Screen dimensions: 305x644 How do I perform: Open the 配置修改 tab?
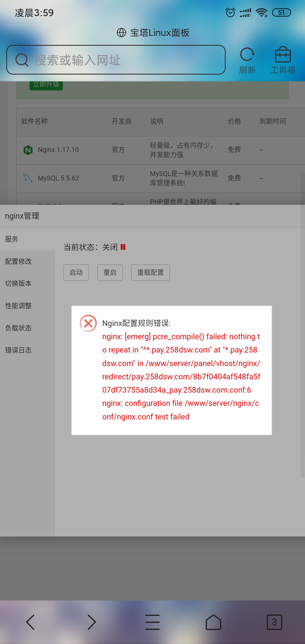tap(27, 261)
